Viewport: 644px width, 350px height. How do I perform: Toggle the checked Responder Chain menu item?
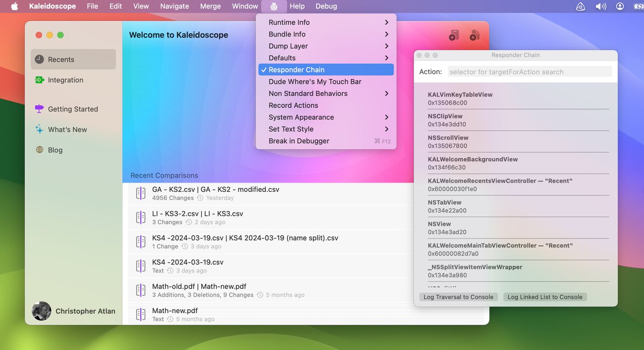326,70
